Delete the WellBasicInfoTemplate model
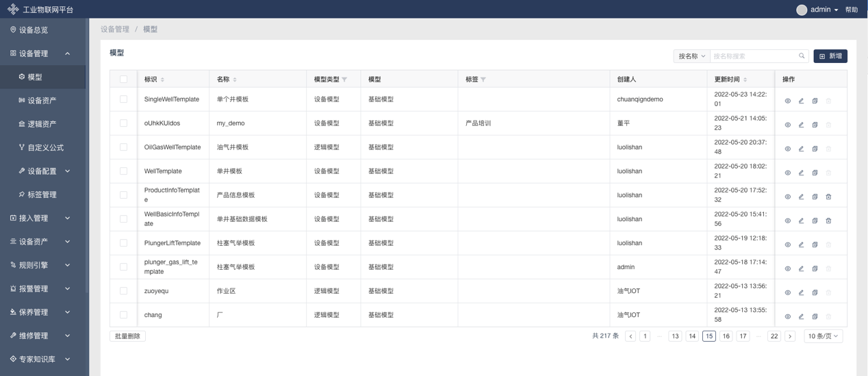Image resolution: width=868 pixels, height=376 pixels. [828, 221]
